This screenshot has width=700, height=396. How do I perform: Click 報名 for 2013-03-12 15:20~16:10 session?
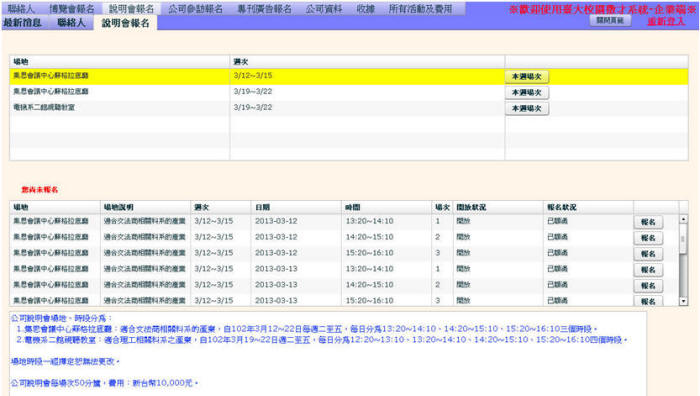pos(648,254)
